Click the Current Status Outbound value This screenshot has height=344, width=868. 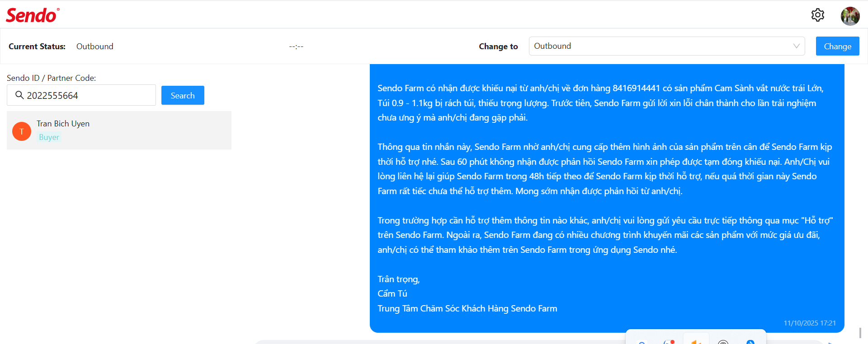94,46
